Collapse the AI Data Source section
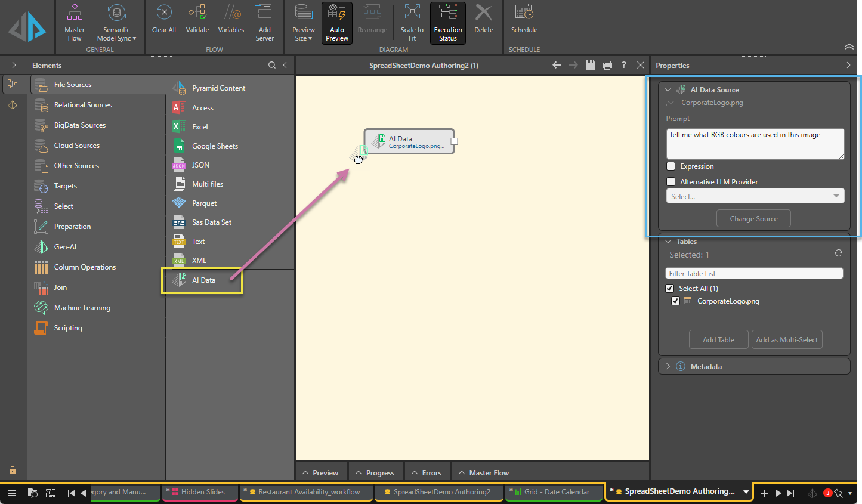Image resolution: width=862 pixels, height=504 pixels. 668,90
